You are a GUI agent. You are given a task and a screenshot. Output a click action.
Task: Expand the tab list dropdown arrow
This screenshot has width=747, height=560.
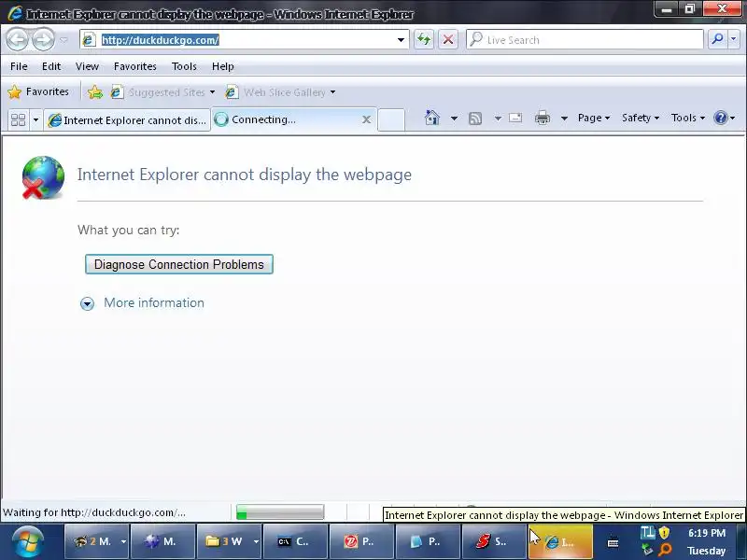(x=35, y=119)
